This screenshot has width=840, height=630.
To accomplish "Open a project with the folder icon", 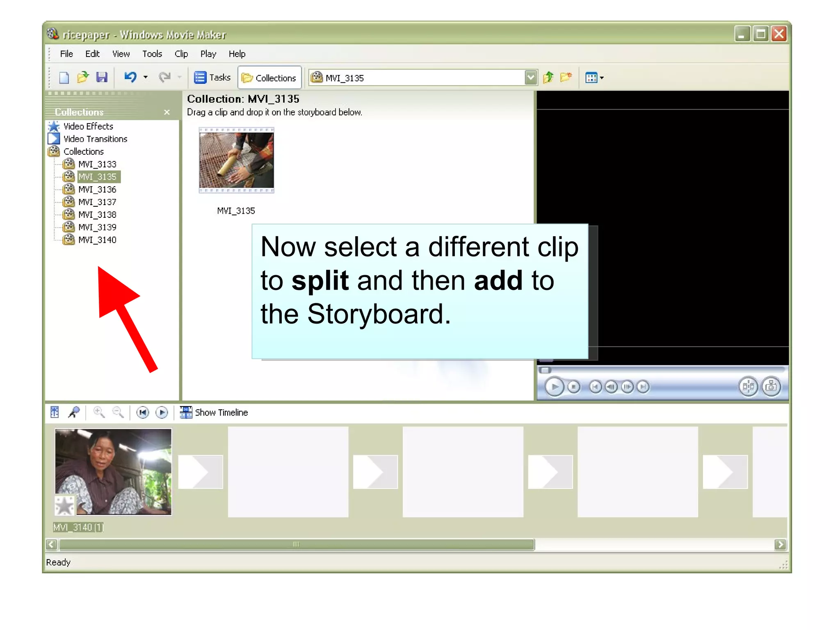I will [83, 77].
